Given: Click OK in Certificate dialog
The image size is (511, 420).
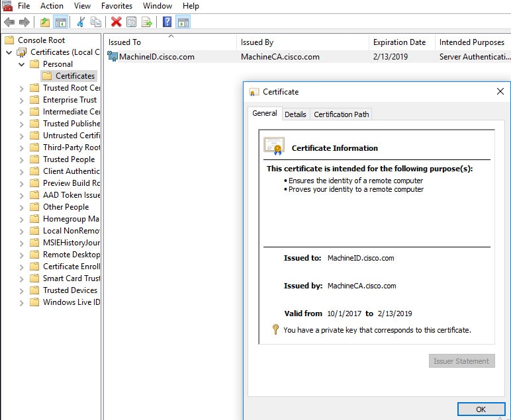Looking at the screenshot, I should point(481,409).
